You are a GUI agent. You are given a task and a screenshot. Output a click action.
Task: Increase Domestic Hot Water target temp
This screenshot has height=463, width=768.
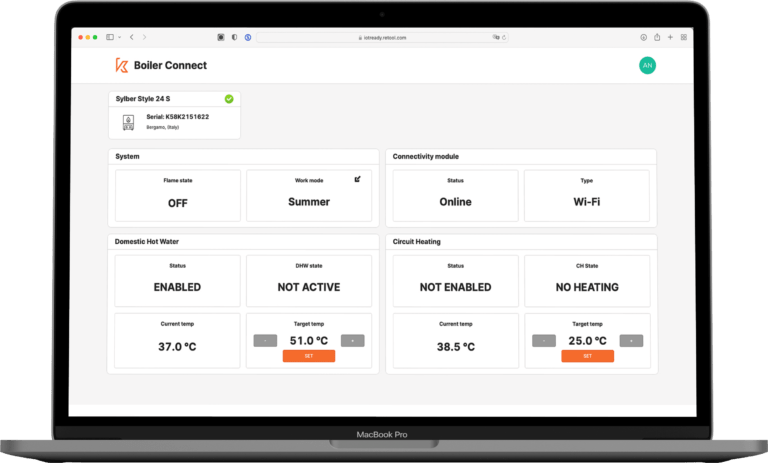point(353,341)
